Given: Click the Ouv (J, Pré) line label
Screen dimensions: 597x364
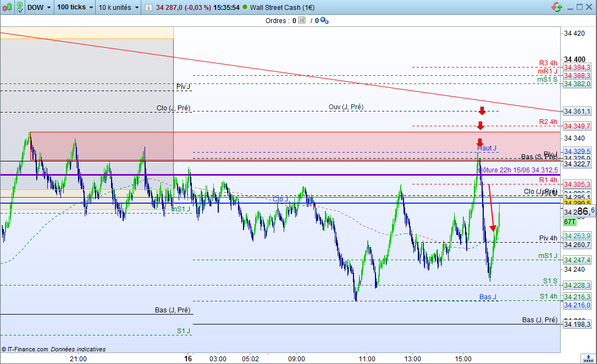Looking at the screenshot, I should pyautogui.click(x=346, y=107).
